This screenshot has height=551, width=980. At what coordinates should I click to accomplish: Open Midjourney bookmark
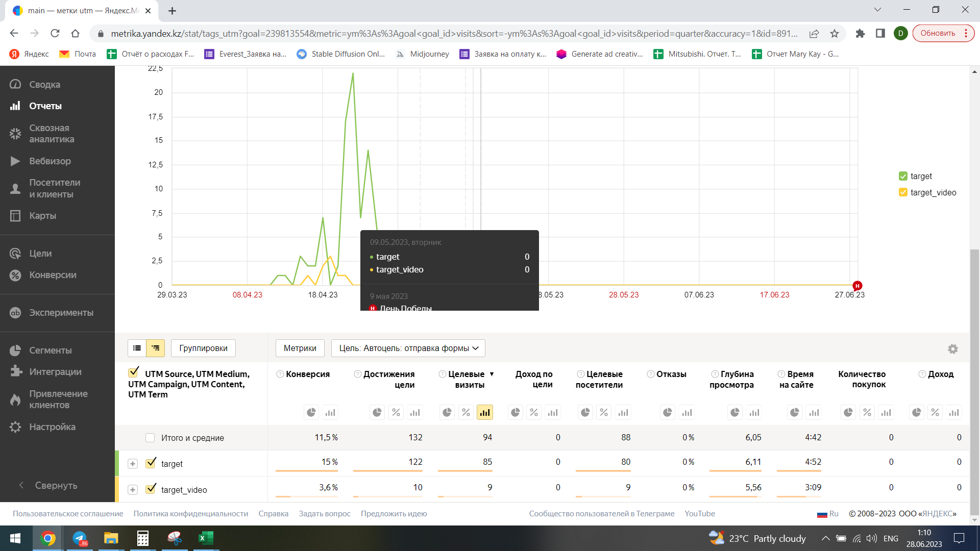click(x=423, y=54)
